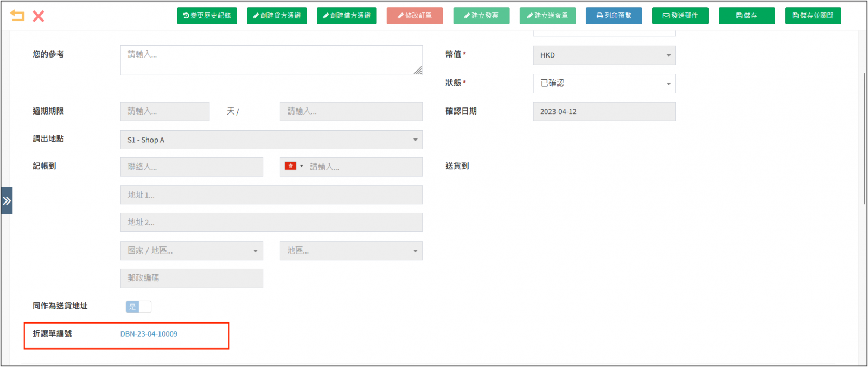868x367 pixels.
Task: Click the phone number field beside the flag
Action: click(x=363, y=167)
